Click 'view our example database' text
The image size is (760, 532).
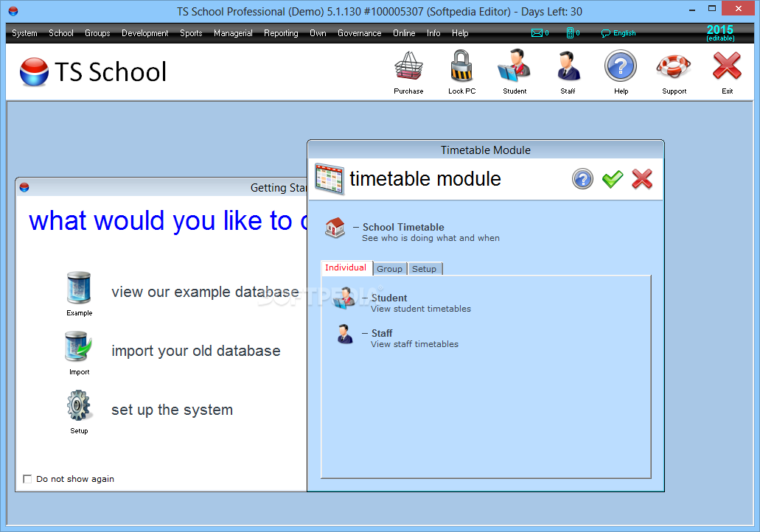205,293
